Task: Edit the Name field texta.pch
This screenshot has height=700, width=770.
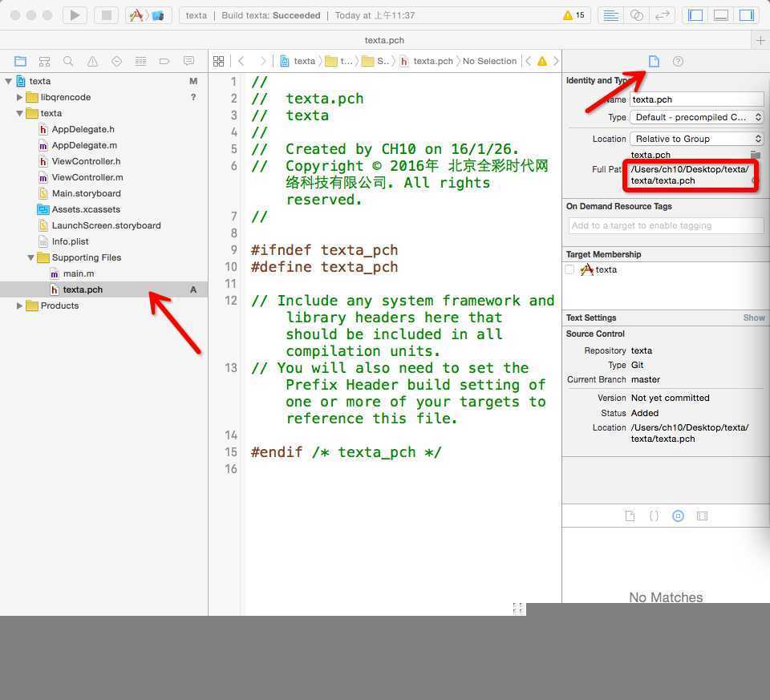Action: [696, 99]
